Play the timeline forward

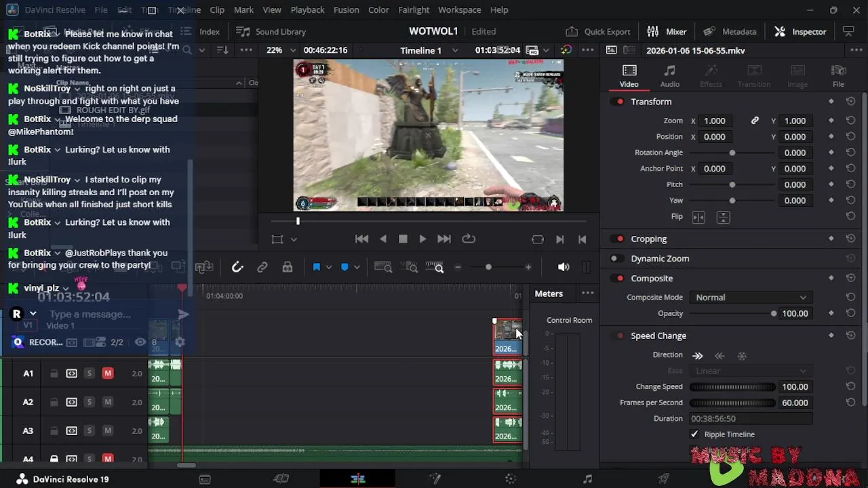click(x=422, y=239)
